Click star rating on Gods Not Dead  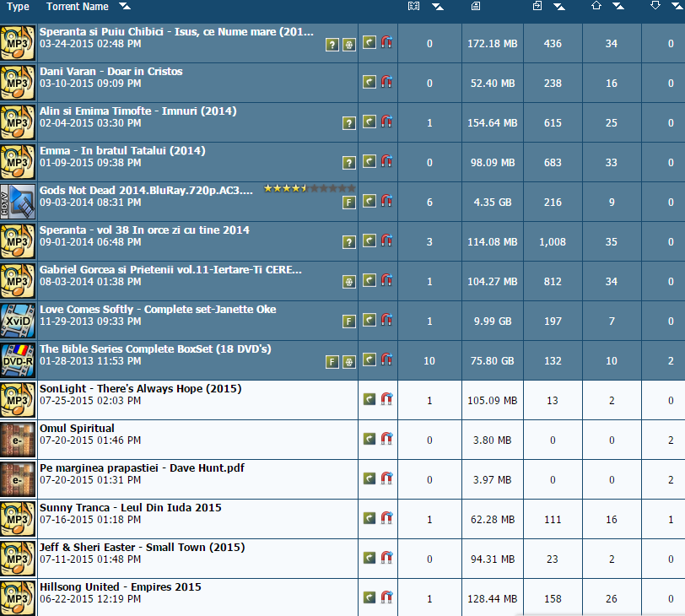coord(310,188)
